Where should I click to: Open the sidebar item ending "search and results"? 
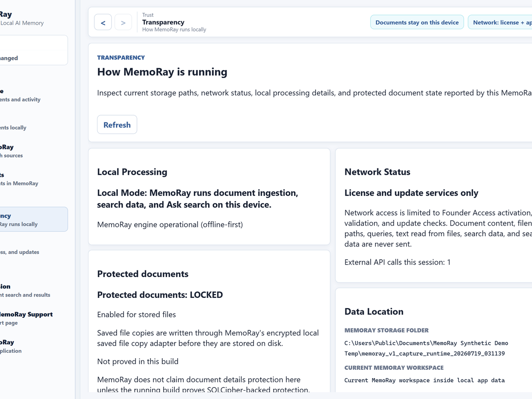27,290
